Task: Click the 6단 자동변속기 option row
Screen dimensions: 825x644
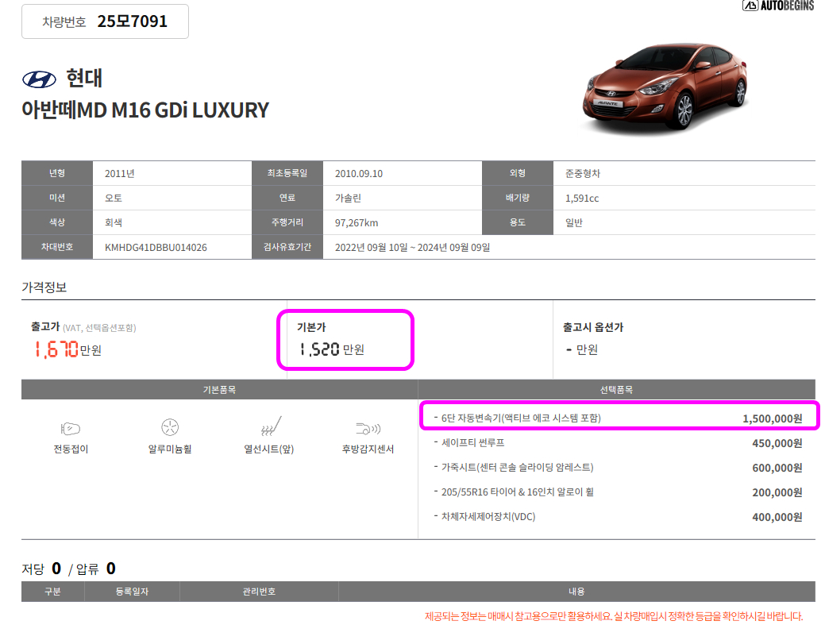Action: pyautogui.click(x=618, y=418)
